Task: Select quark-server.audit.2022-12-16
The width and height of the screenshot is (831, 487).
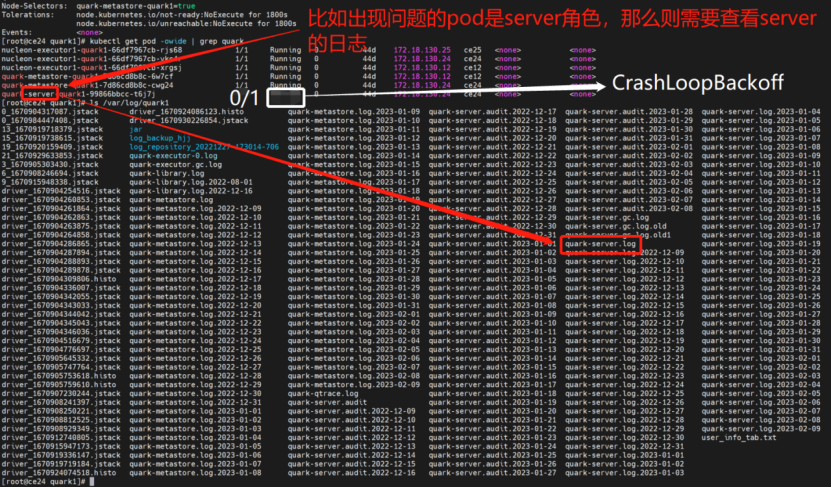Action: 351,473
